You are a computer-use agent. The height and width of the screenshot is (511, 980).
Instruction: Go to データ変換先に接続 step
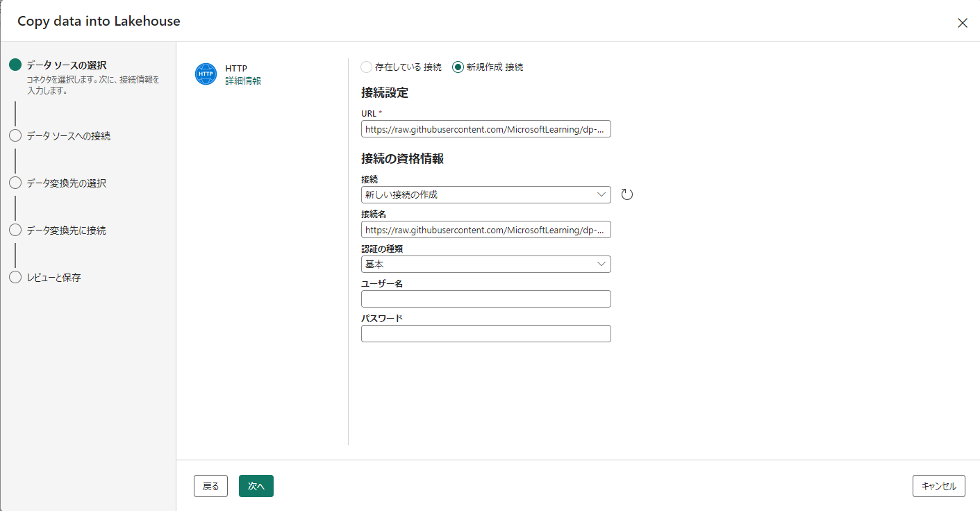(66, 231)
